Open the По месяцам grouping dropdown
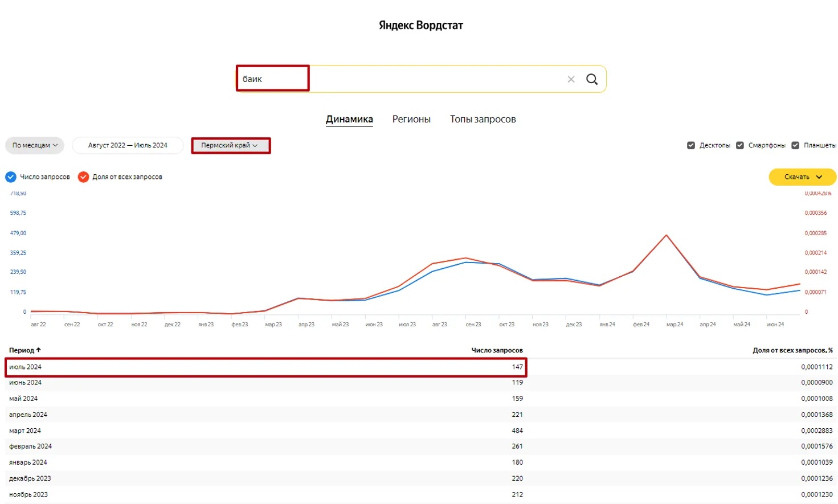Viewport: 838px width, 504px height. pyautogui.click(x=35, y=145)
